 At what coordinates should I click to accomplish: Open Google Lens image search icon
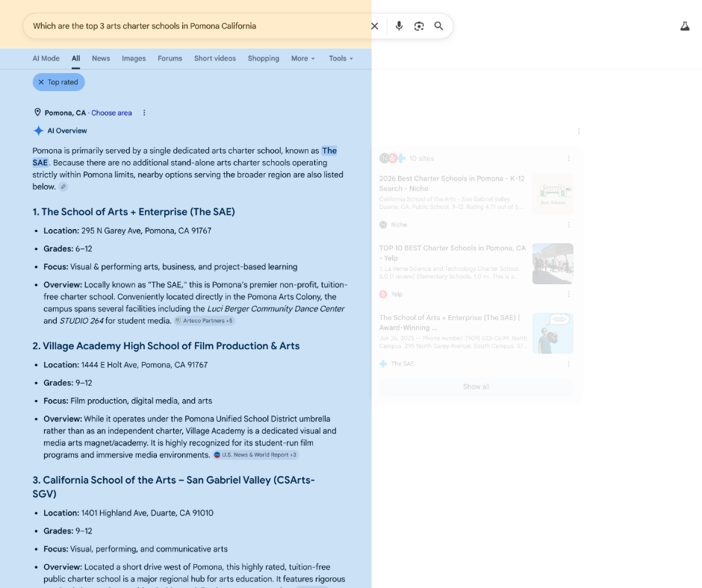coord(419,26)
